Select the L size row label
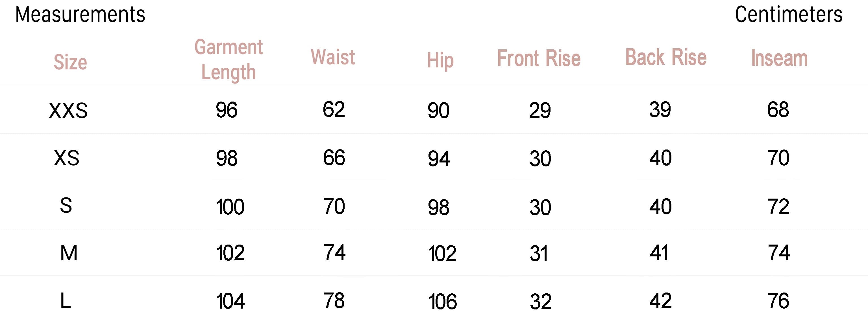This screenshot has width=868, height=321. coord(65,301)
